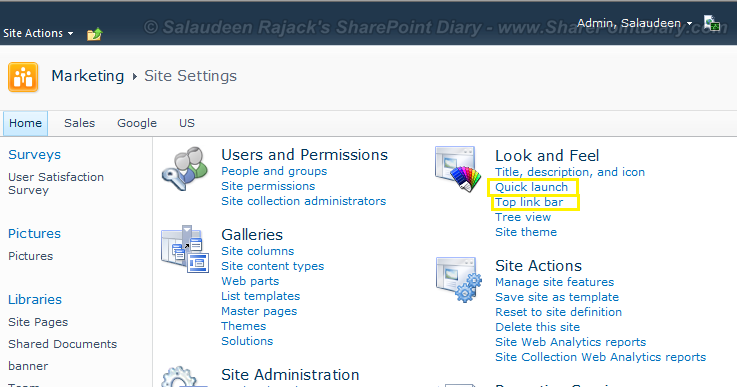
Task: Open Site Web Analytics reports
Action: (x=571, y=342)
